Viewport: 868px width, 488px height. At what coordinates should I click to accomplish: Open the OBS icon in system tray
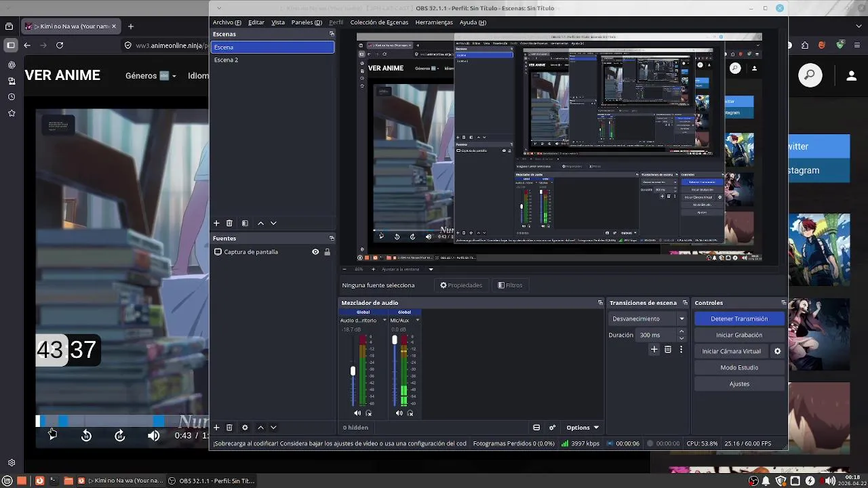click(753, 481)
